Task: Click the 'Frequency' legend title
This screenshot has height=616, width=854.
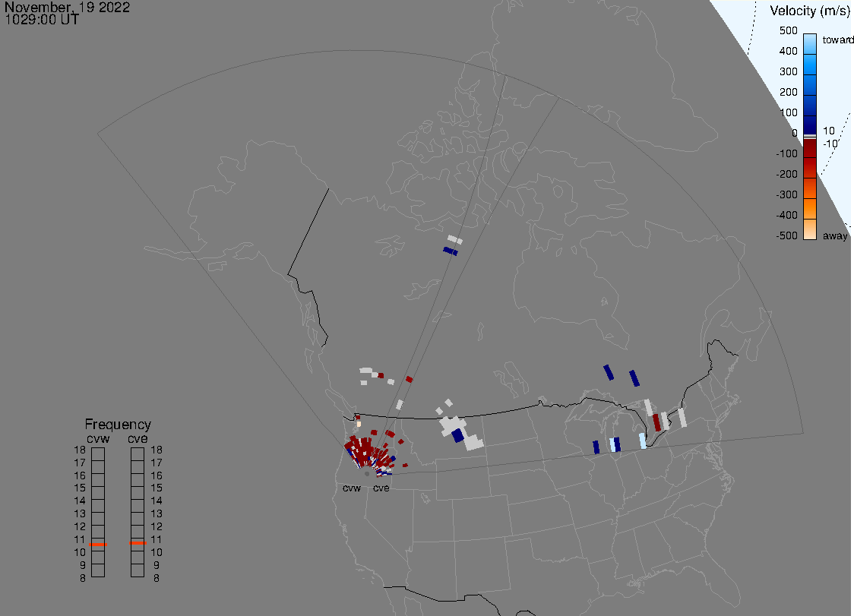Action: (118, 425)
